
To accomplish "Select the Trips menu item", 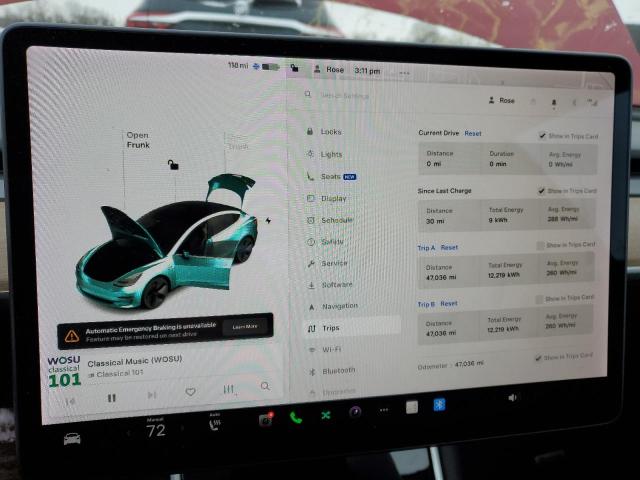I will 352,328.
